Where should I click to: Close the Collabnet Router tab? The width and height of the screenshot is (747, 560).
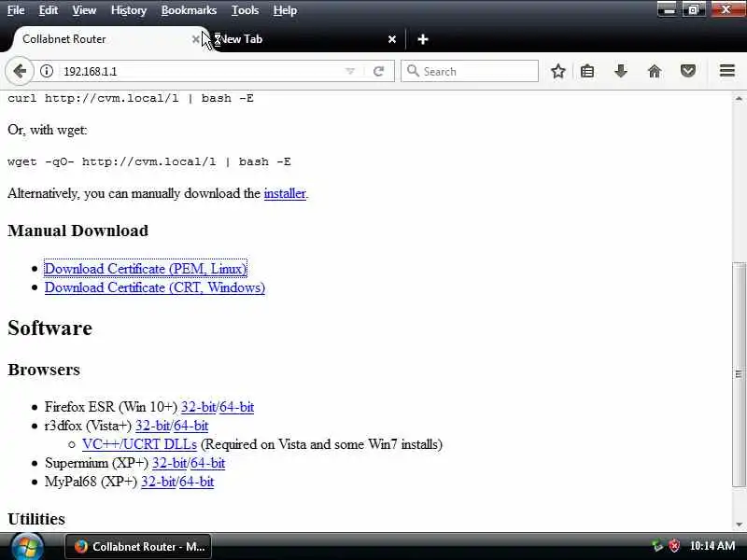[196, 39]
